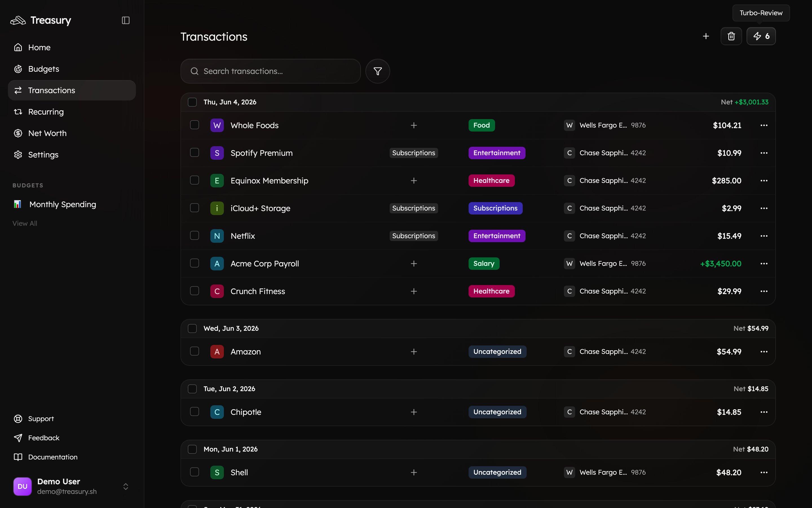
Task: Click Whole Foods Food category badge
Action: (x=482, y=125)
